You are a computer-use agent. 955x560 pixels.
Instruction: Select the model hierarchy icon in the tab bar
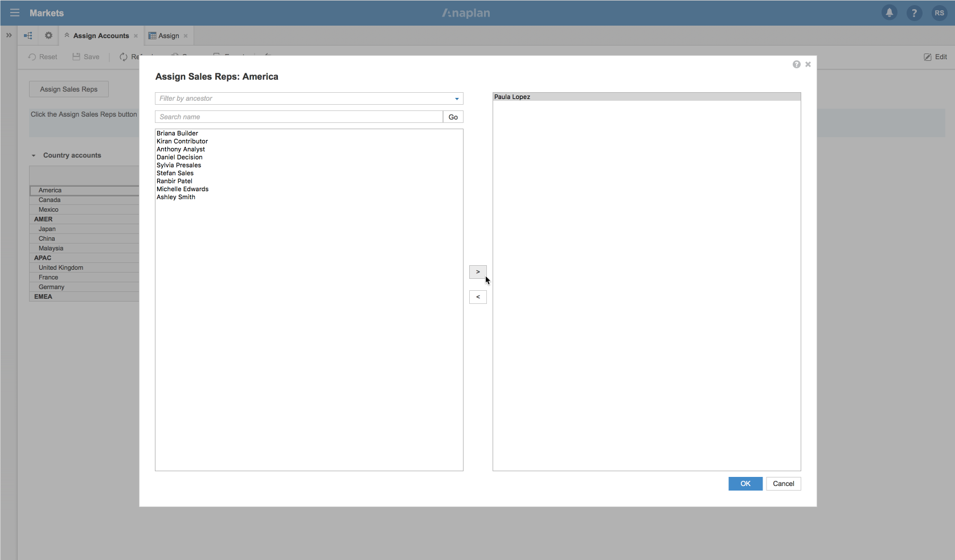[27, 35]
